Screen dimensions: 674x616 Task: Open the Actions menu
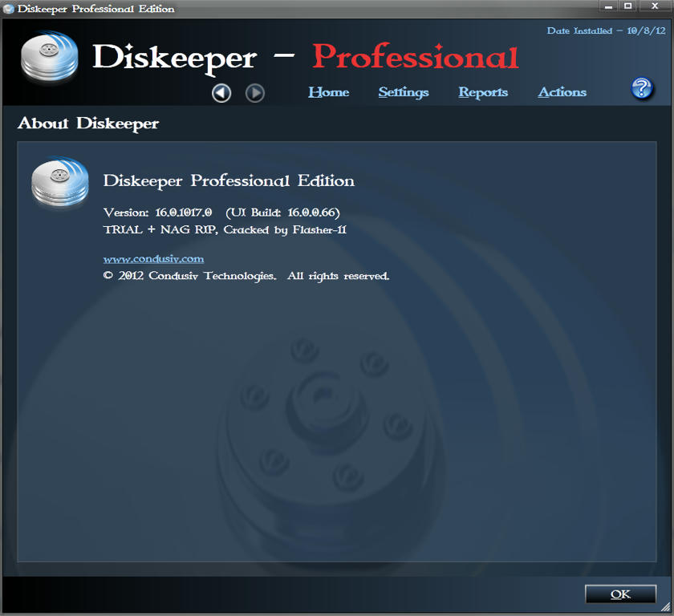pos(562,92)
